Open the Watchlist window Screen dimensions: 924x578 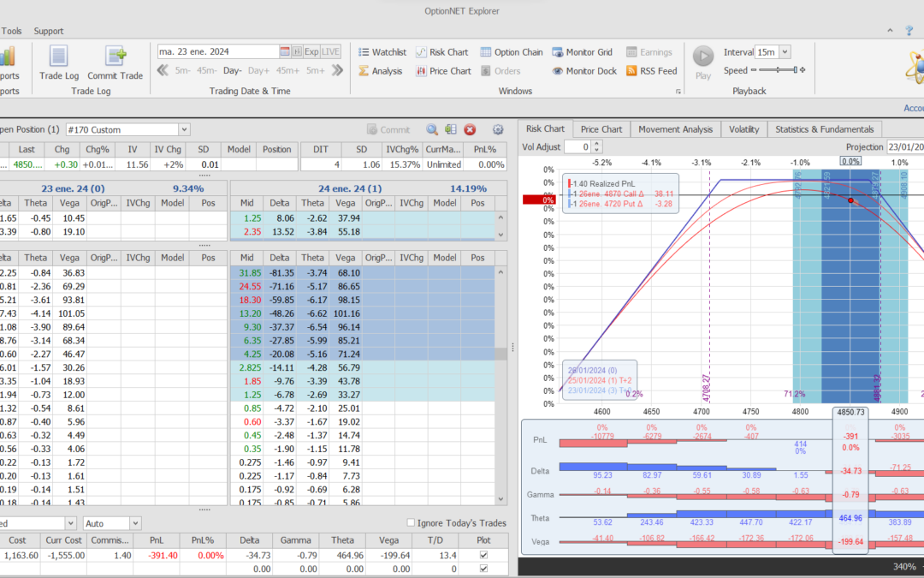[x=382, y=52]
